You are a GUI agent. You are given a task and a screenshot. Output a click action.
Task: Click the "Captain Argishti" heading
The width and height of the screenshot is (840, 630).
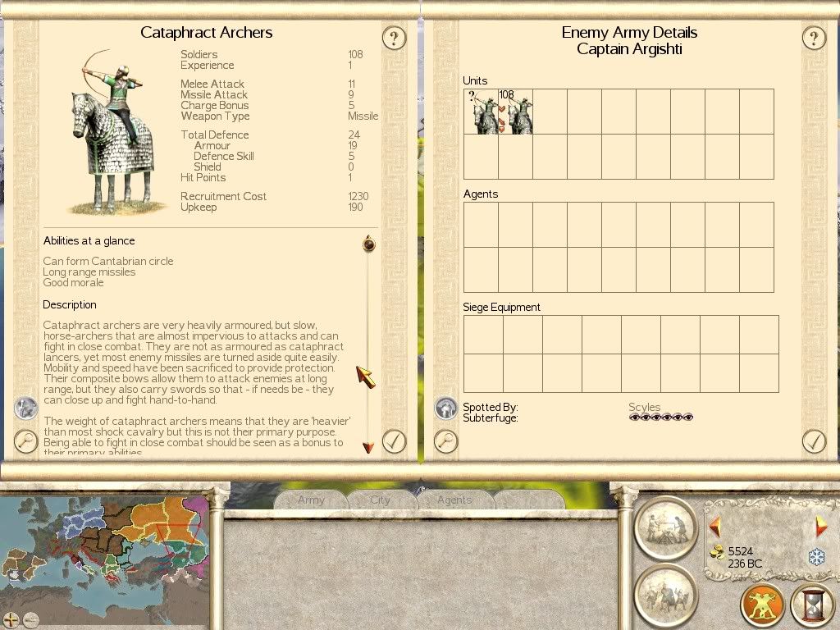coord(629,49)
